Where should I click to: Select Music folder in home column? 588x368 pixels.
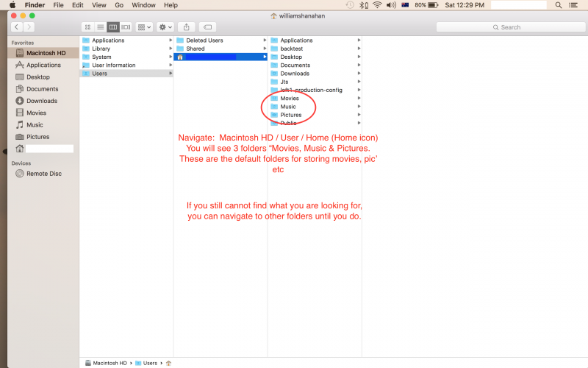(315, 106)
